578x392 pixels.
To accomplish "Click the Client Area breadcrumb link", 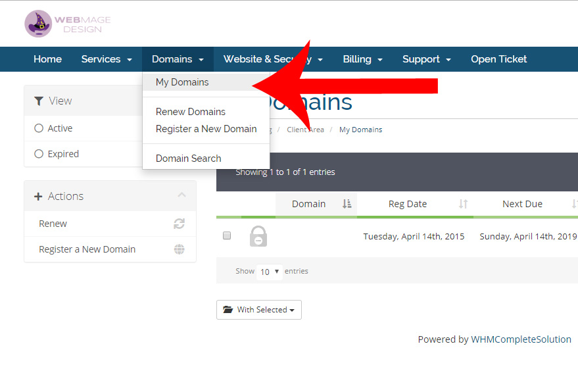I will pos(305,130).
